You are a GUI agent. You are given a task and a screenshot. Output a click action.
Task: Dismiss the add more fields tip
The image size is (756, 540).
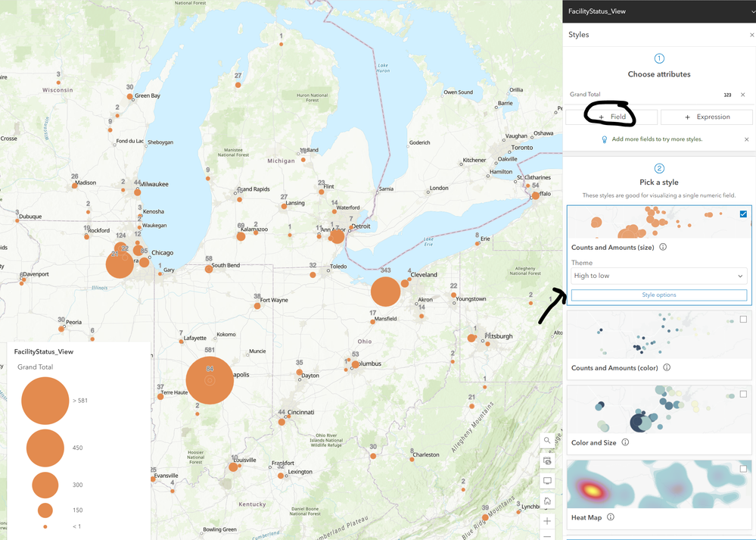click(x=747, y=139)
